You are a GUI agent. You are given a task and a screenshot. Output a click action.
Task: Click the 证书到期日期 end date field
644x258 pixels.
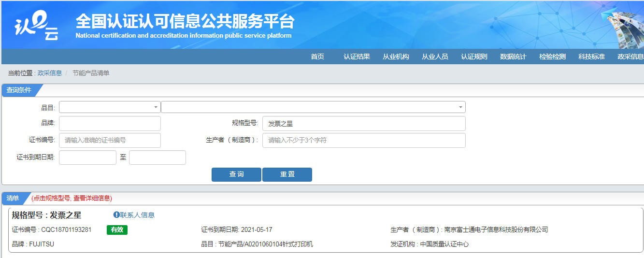click(157, 158)
